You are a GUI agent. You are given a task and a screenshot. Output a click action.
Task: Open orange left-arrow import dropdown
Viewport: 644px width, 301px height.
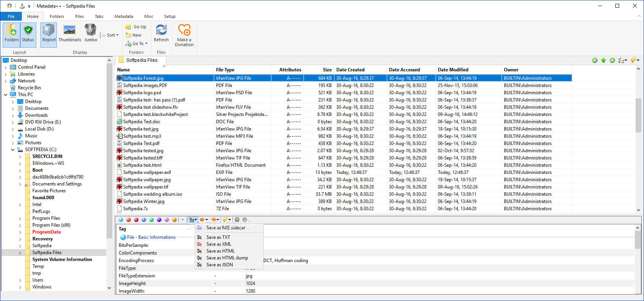[215, 220]
